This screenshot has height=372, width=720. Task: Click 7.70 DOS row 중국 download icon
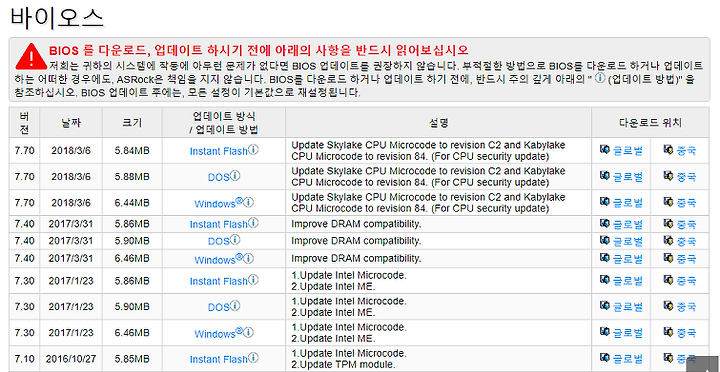669,175
